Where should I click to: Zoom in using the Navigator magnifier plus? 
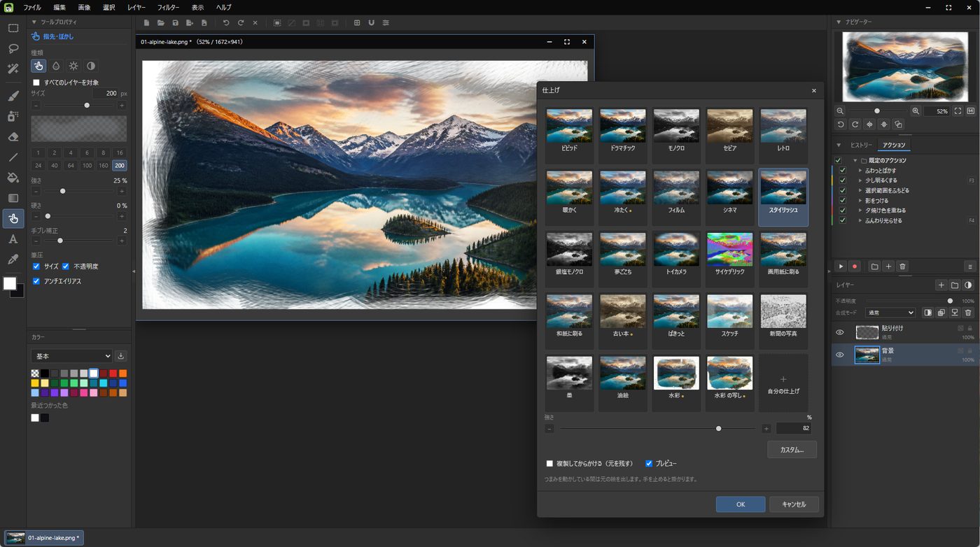click(x=916, y=111)
